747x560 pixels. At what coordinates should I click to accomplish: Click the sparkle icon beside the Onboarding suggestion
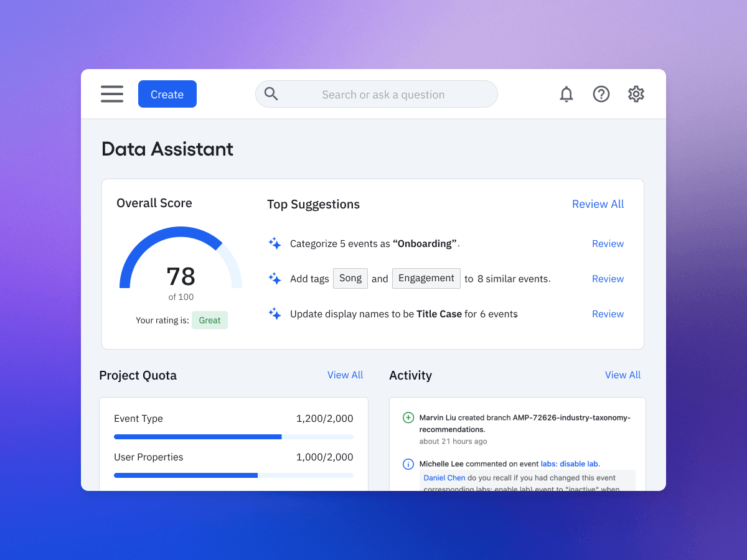275,243
